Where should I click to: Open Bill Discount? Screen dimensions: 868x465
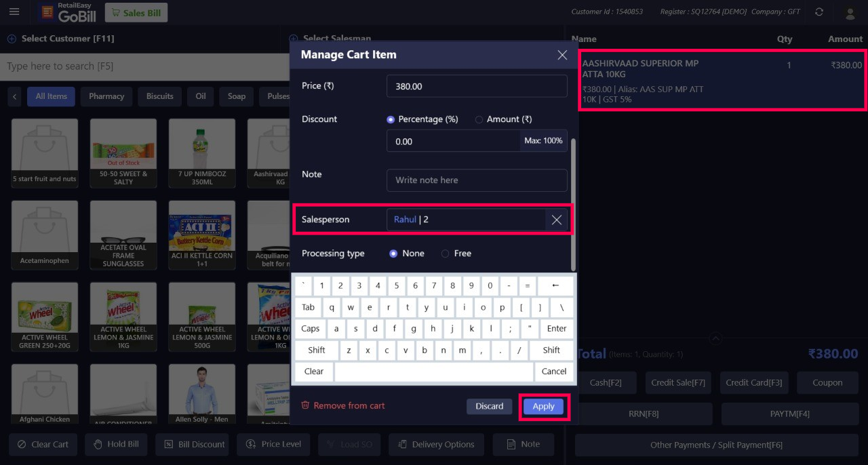click(x=193, y=444)
